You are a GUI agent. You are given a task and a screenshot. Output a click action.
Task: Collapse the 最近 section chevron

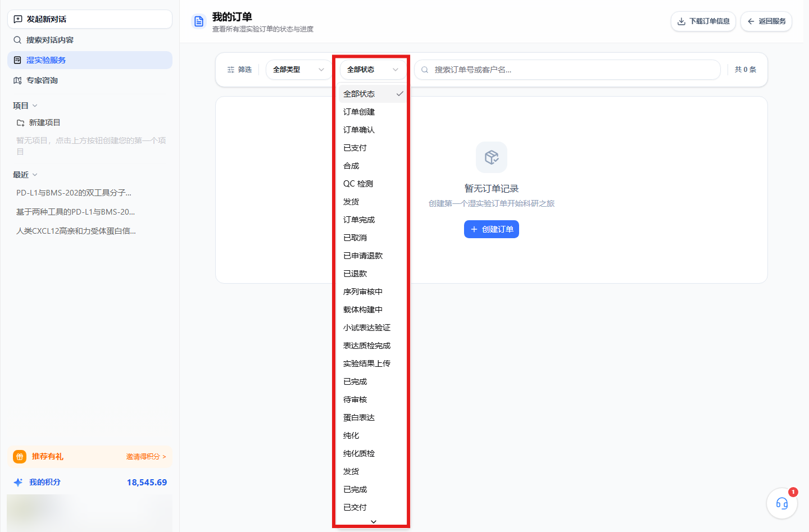35,175
